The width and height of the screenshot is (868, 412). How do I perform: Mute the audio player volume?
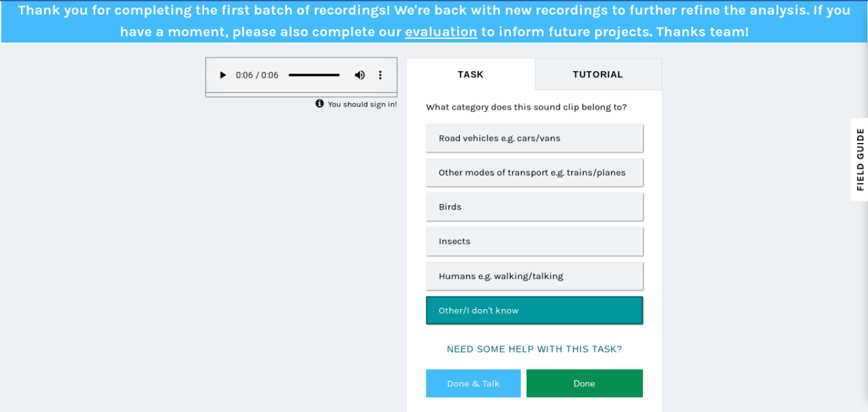click(x=360, y=75)
